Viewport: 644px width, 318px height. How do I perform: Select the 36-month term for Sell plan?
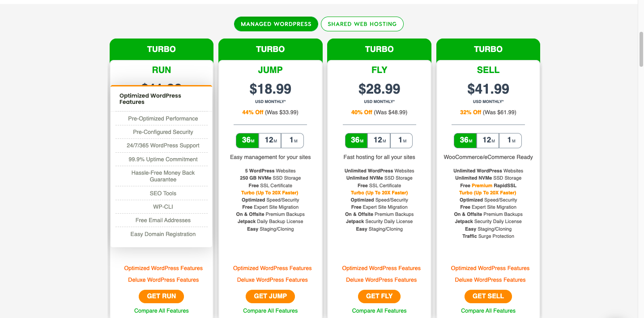pos(465,140)
